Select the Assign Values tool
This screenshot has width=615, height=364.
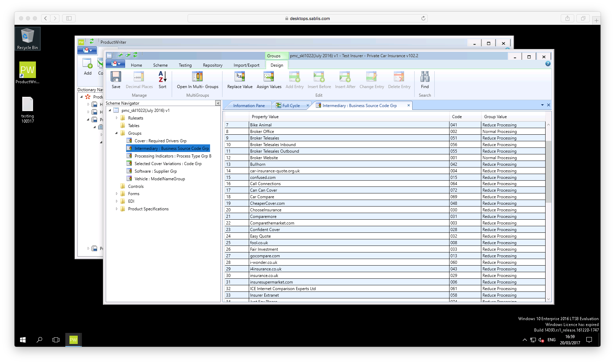[269, 77]
